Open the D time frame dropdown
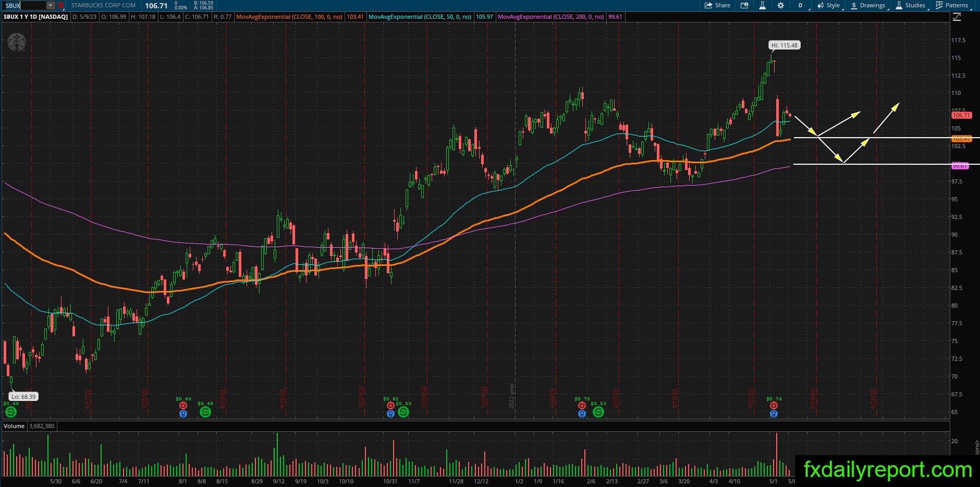 pyautogui.click(x=800, y=5)
